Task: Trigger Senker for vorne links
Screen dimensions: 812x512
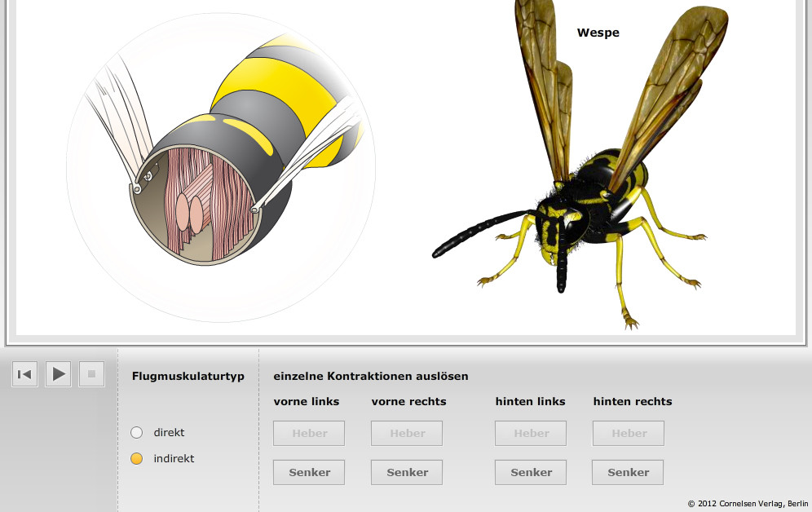Action: [x=309, y=472]
